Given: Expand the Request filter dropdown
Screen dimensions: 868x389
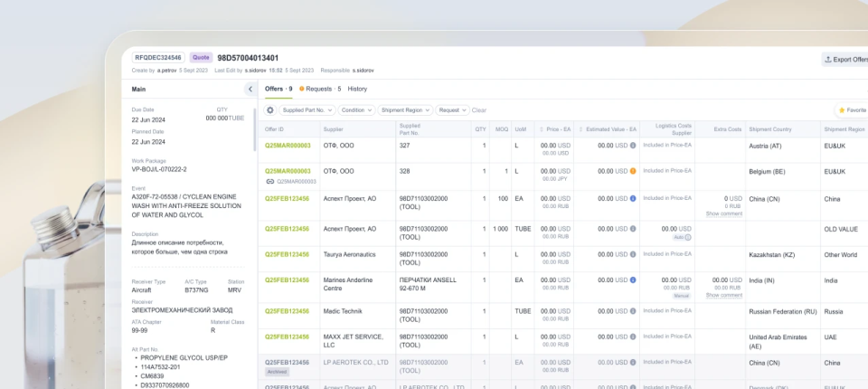Looking at the screenshot, I should coord(451,110).
